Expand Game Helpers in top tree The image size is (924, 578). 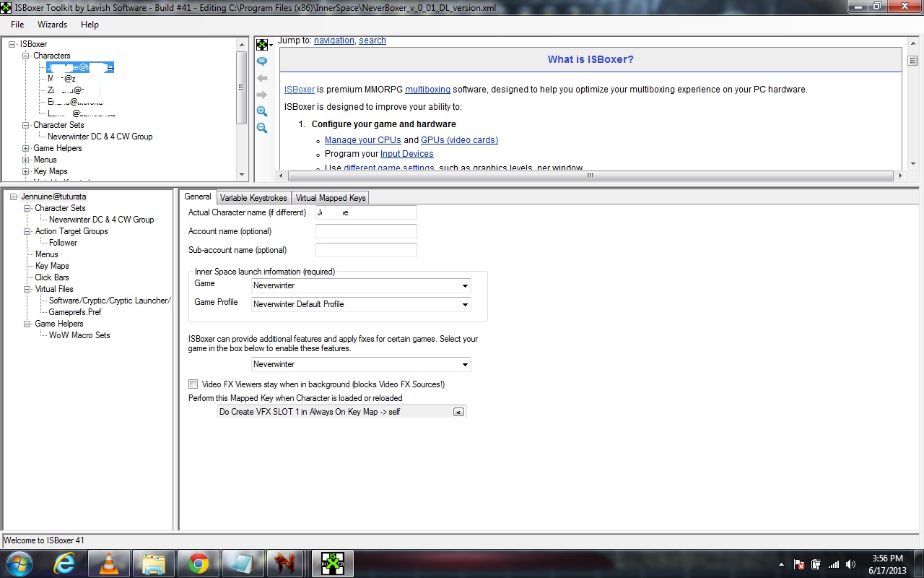[x=26, y=148]
